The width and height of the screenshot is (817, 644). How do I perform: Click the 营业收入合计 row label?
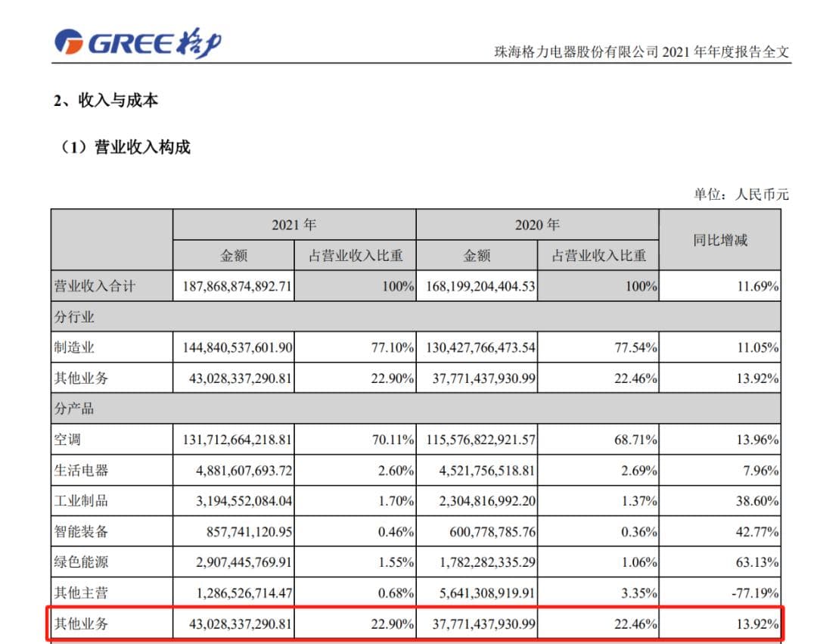[95, 286]
